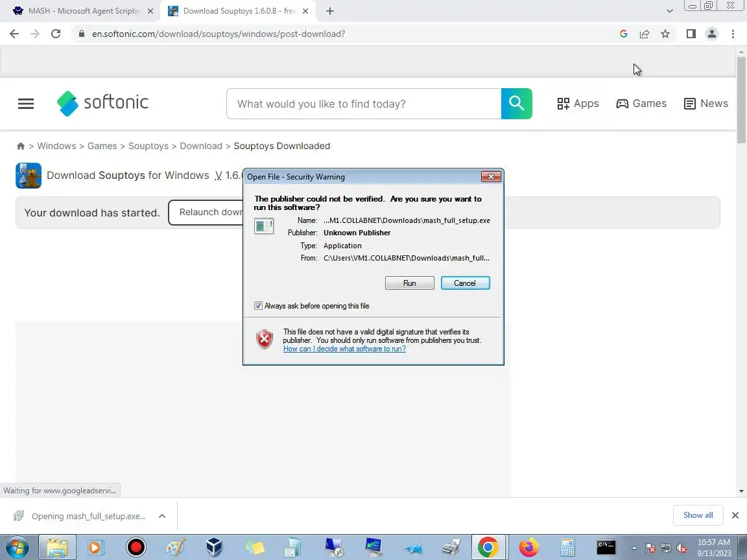The height and width of the screenshot is (560, 747).
Task: Switch to Chrome on the taskbar
Action: tap(488, 548)
